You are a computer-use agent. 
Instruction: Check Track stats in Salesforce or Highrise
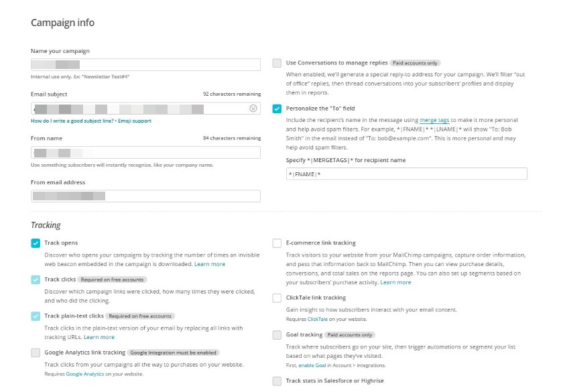pyautogui.click(x=277, y=381)
